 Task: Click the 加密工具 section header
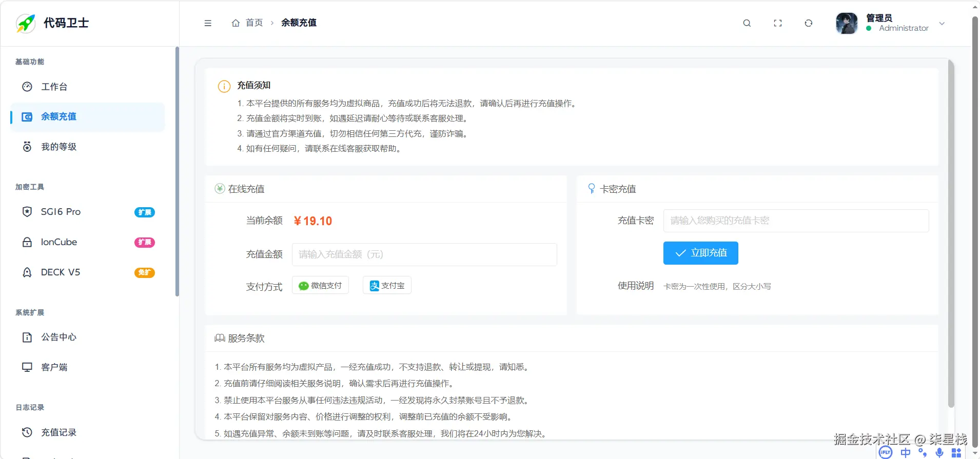30,187
